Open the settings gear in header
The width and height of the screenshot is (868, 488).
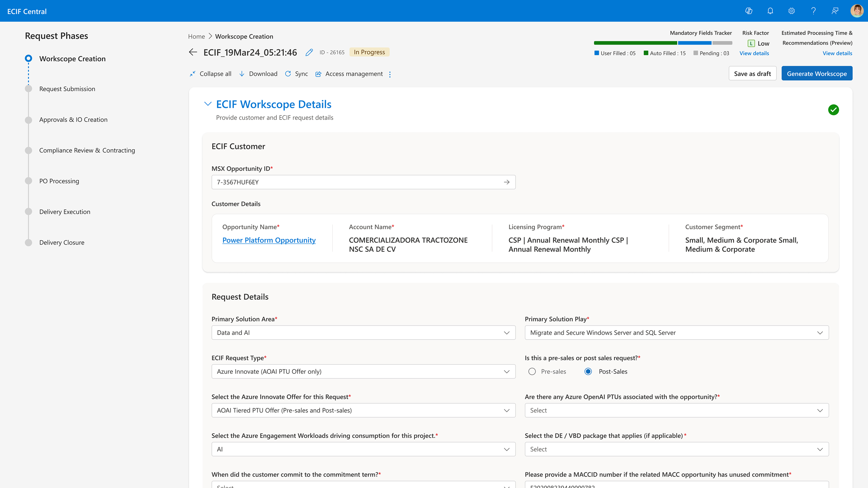tap(791, 11)
